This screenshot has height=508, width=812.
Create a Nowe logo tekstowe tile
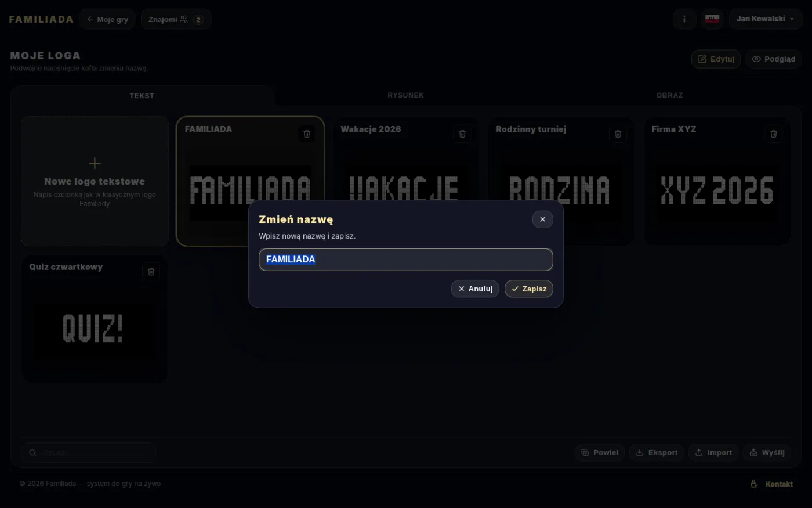95,181
